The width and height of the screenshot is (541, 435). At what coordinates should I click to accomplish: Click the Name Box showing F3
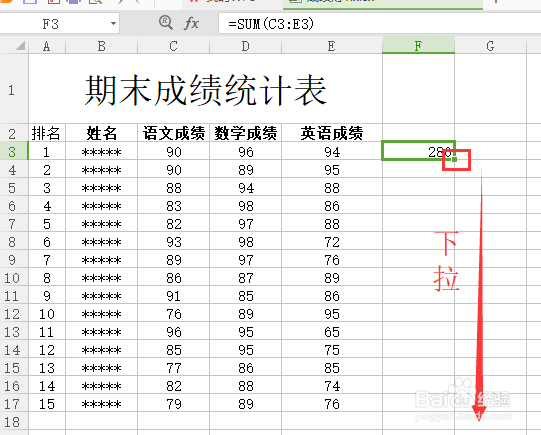click(59, 24)
